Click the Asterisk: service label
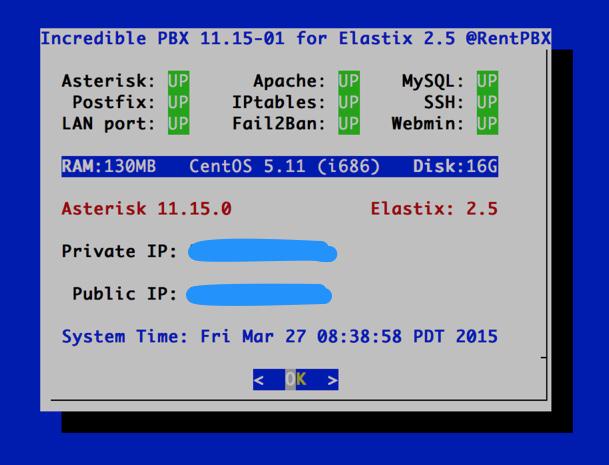The width and height of the screenshot is (609, 465). coord(108,81)
